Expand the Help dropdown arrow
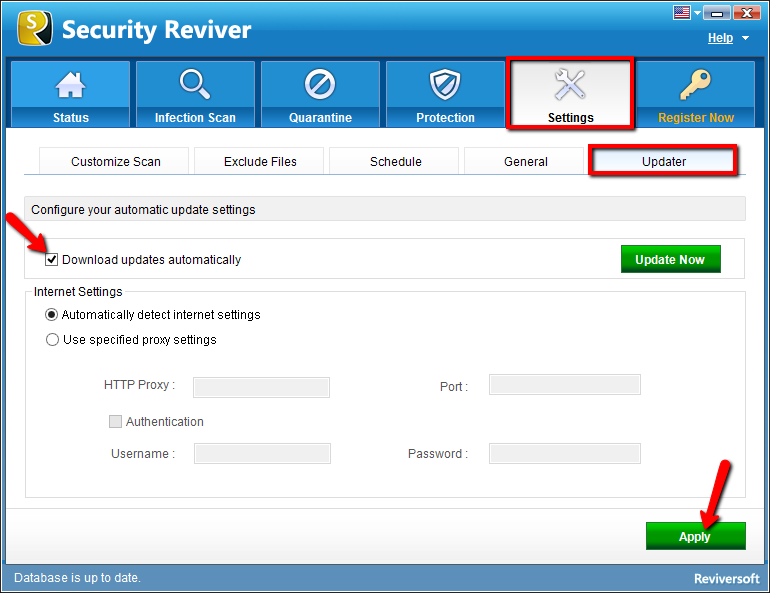Image resolution: width=770 pixels, height=593 pixels. point(745,38)
